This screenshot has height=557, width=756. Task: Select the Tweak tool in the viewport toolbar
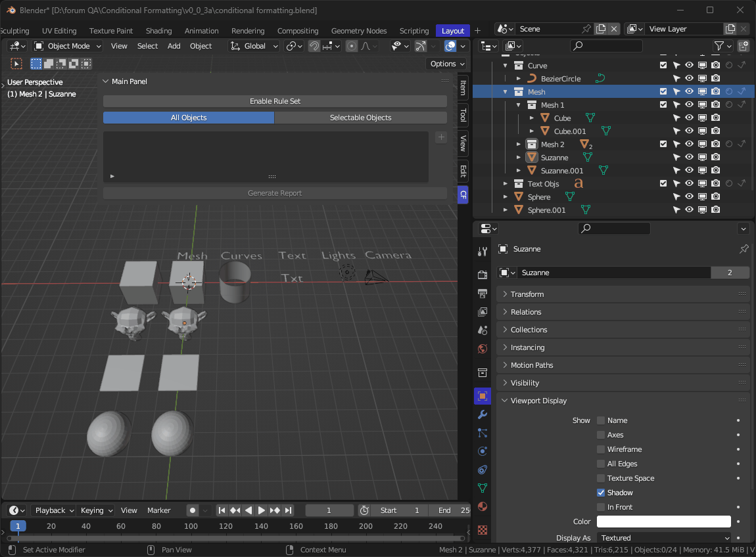[16, 63]
